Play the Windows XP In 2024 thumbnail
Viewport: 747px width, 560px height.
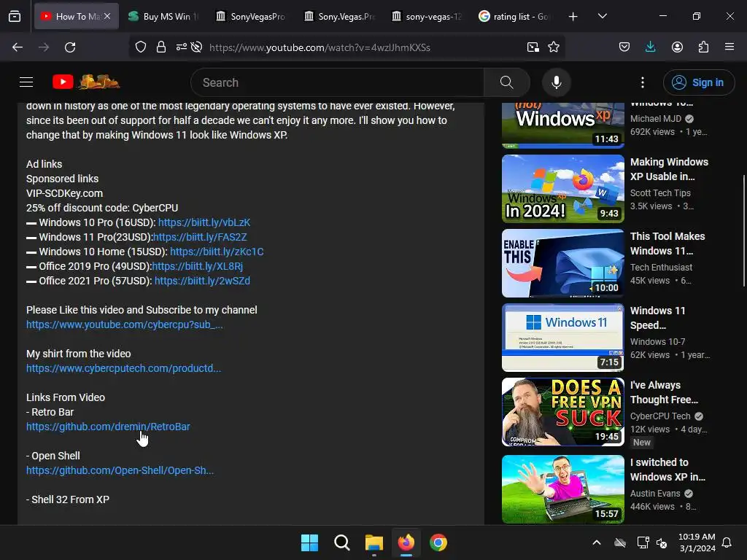click(562, 189)
